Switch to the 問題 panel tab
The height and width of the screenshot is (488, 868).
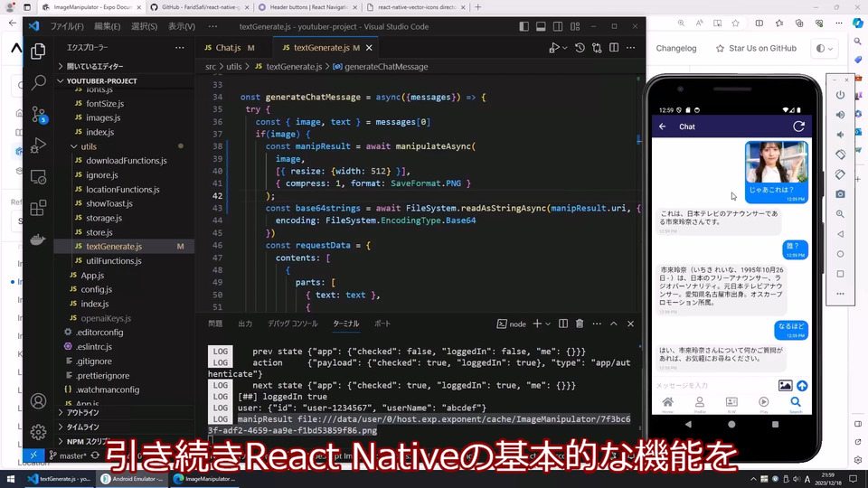tap(215, 324)
